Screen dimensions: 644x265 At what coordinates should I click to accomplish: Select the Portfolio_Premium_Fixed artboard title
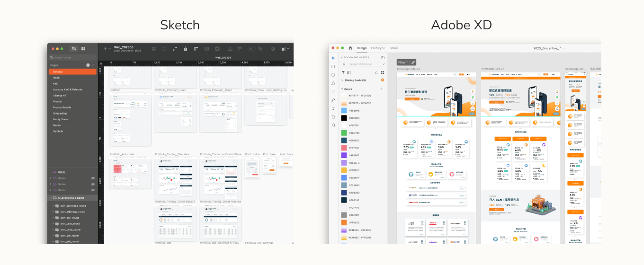point(170,90)
